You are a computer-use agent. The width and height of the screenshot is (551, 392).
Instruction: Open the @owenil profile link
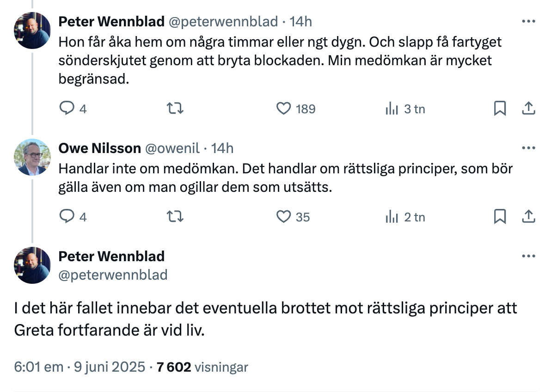pos(172,148)
